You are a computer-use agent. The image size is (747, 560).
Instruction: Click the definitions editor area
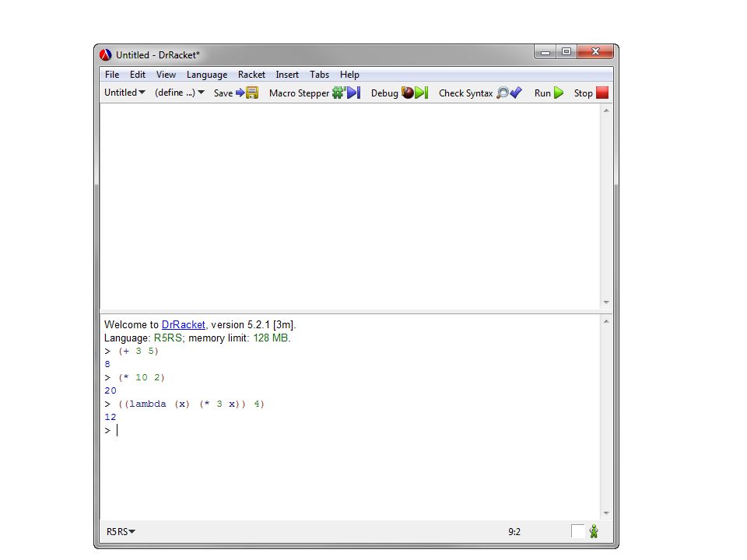[349, 206]
